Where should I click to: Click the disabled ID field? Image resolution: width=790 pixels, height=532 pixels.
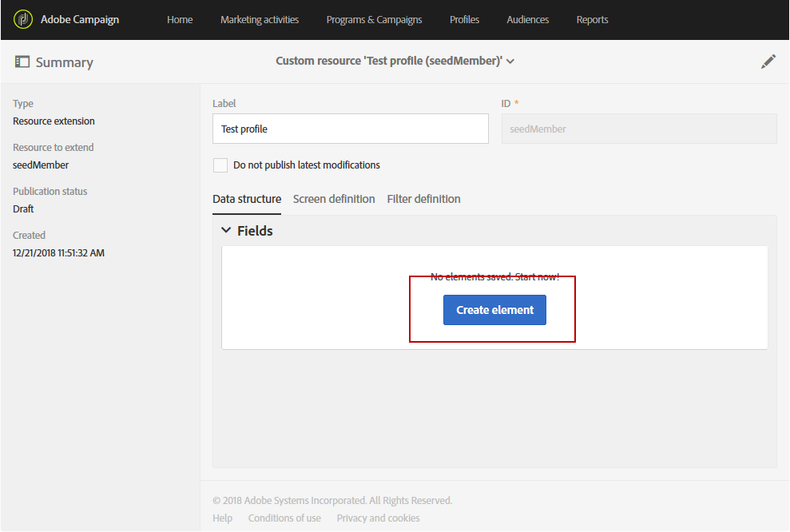639,129
